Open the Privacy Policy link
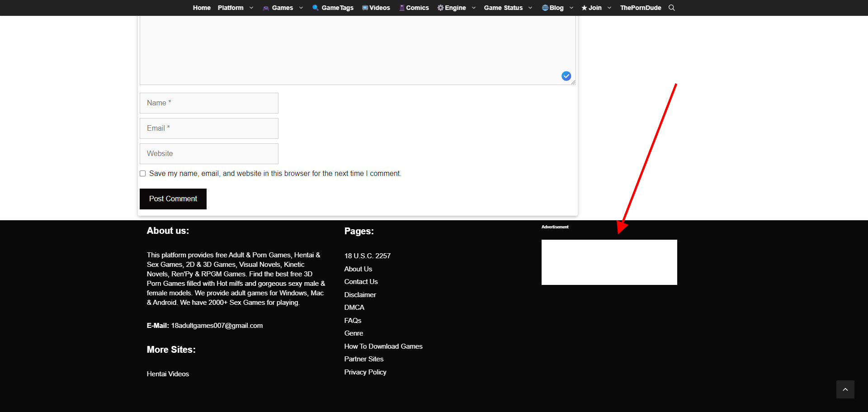 coord(365,372)
